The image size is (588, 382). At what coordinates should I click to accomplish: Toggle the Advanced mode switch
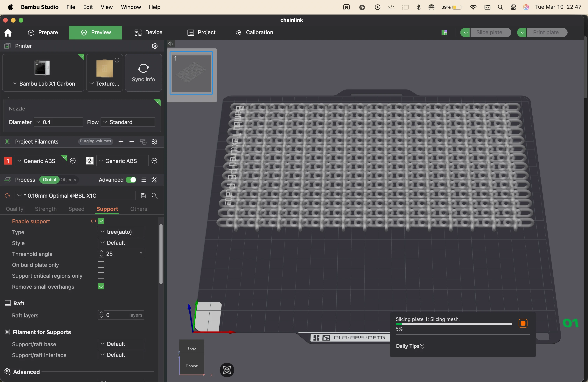tap(131, 180)
